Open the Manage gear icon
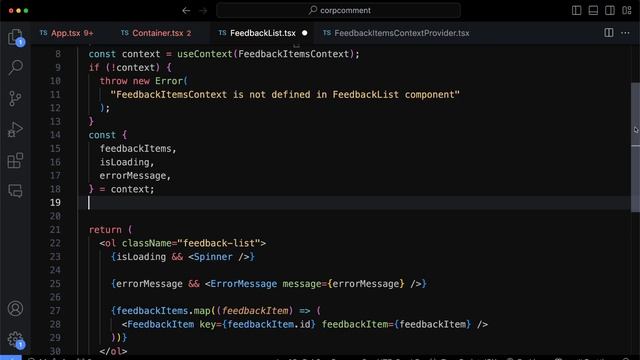The image size is (640, 360). pos(16,339)
